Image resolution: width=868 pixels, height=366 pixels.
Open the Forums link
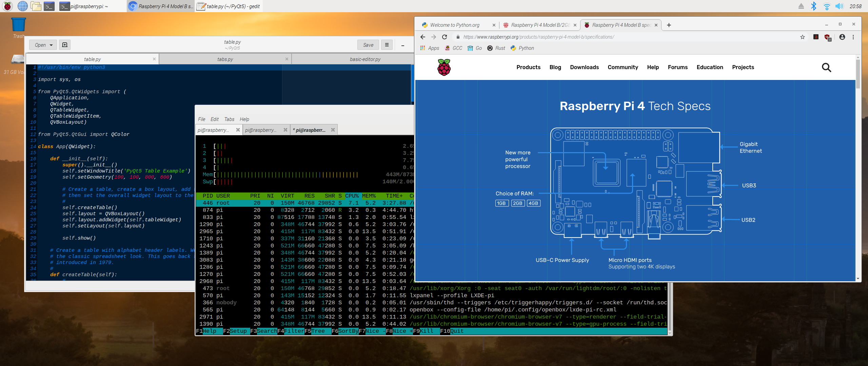tap(677, 67)
